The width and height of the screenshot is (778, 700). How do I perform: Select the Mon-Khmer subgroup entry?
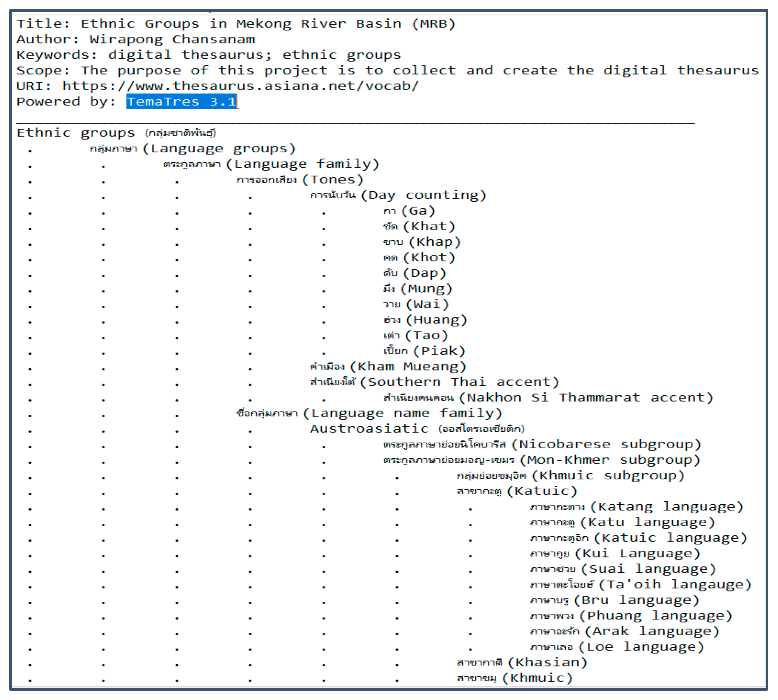pos(542,460)
